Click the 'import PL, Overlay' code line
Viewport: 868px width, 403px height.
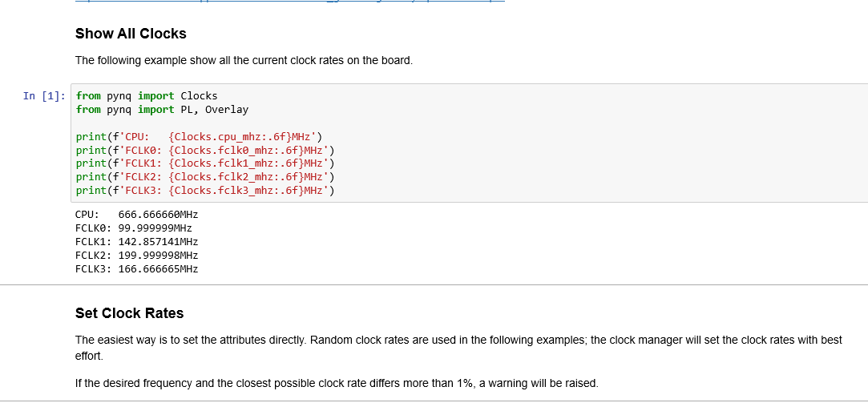(x=162, y=110)
